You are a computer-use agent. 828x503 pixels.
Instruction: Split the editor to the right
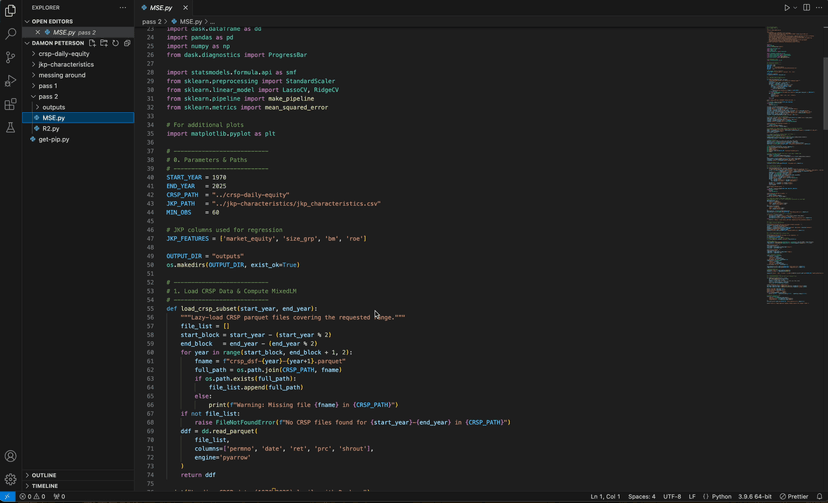point(806,7)
